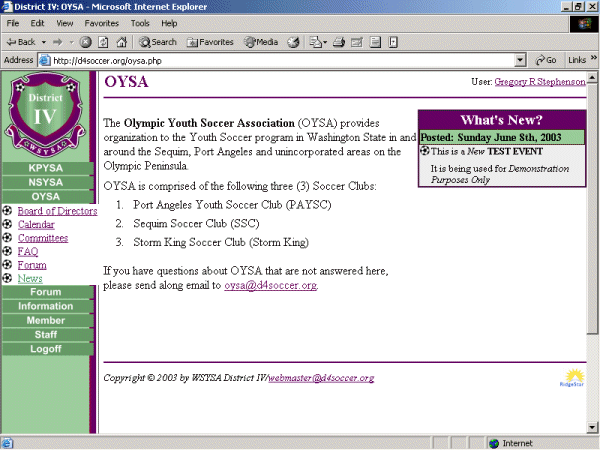Open the Board of Directors link
This screenshot has width=600, height=450.
pos(57,211)
